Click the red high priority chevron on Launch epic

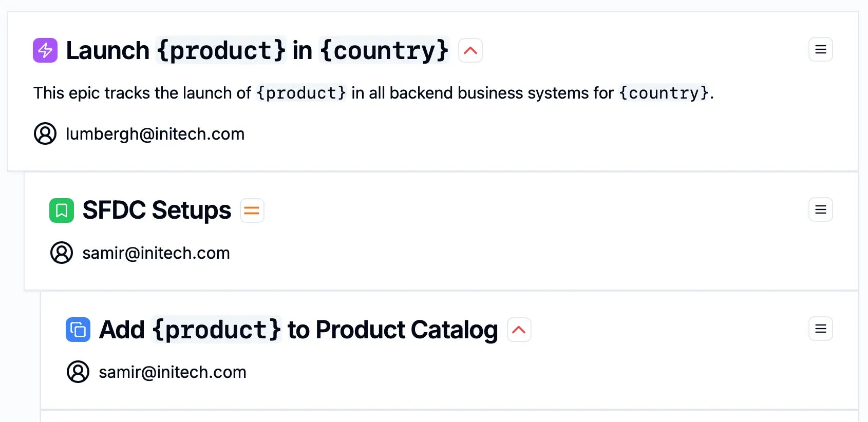pos(470,50)
